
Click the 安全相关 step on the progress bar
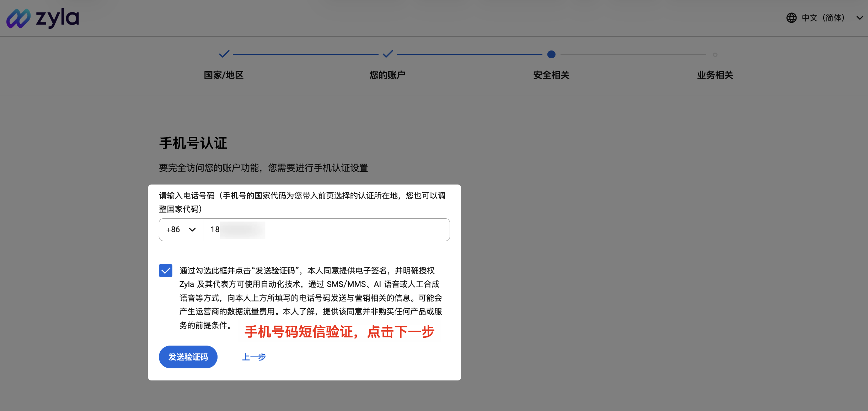point(551,75)
